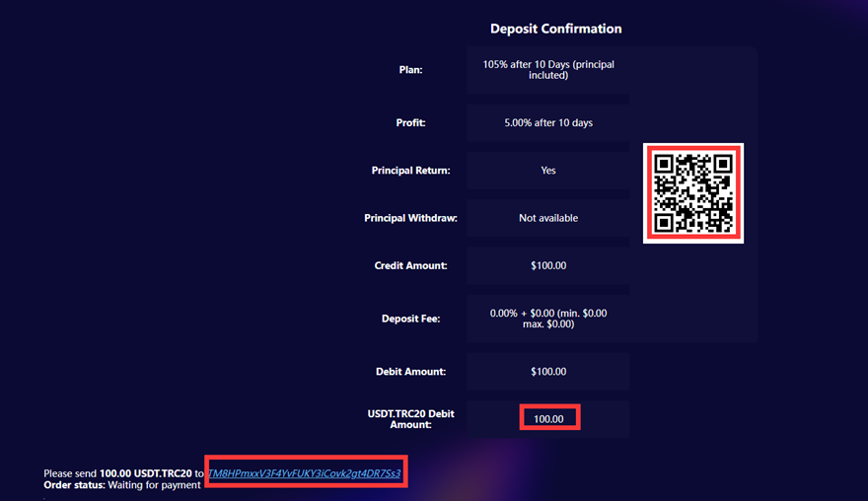Click the 'Principal Return:' label
This screenshot has width=868, height=501.
410,171
